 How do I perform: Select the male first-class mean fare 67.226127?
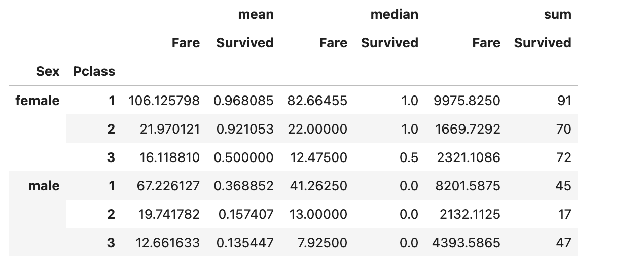click(x=168, y=186)
